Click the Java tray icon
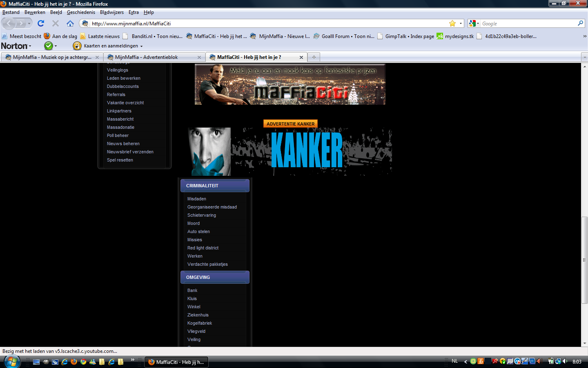Viewport: 588px width, 368px height. click(481, 361)
